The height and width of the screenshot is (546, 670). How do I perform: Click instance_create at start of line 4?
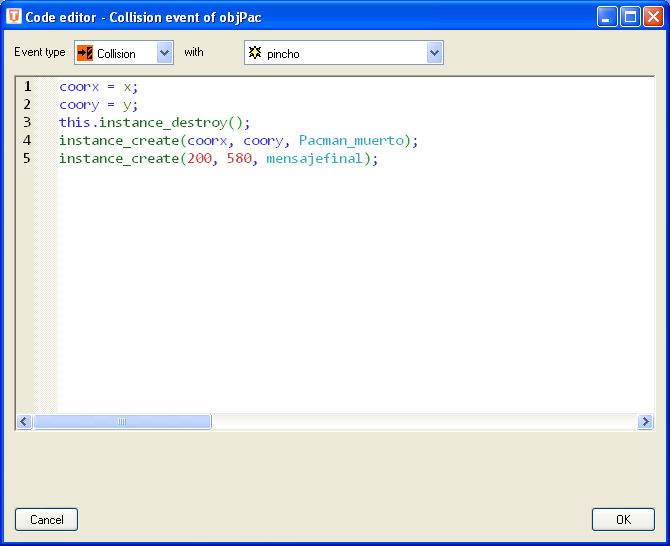tap(119, 141)
